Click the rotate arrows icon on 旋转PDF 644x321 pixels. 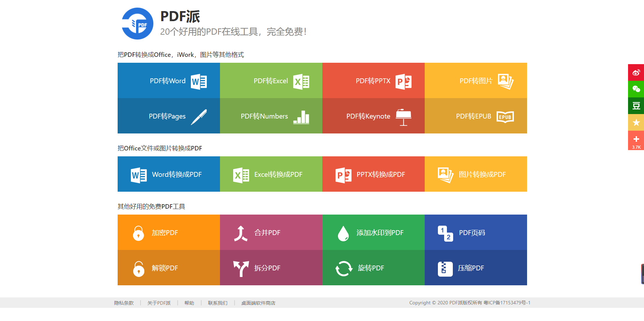coord(343,268)
